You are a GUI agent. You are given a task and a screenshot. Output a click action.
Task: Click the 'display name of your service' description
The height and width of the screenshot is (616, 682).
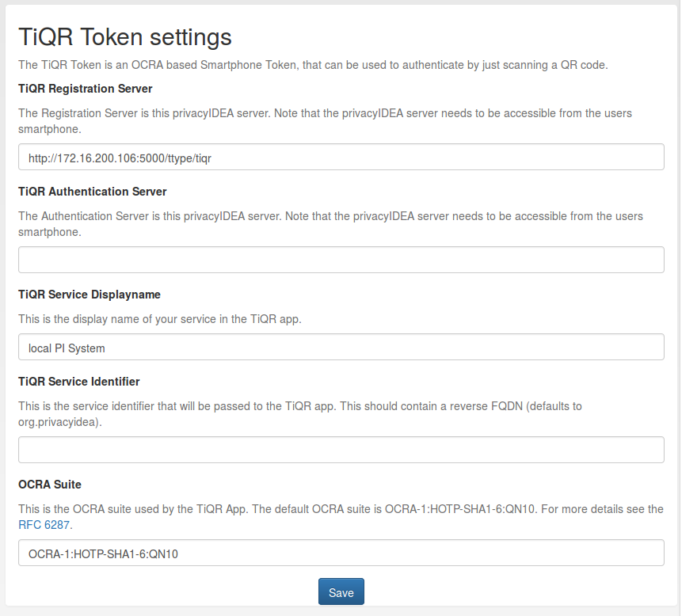point(160,319)
